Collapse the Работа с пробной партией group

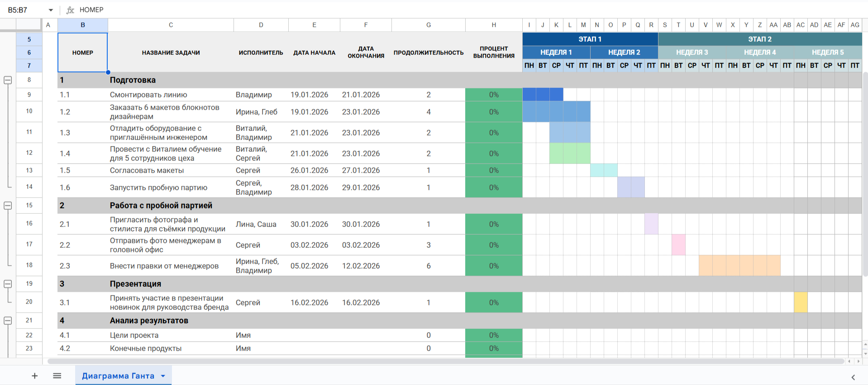point(8,206)
